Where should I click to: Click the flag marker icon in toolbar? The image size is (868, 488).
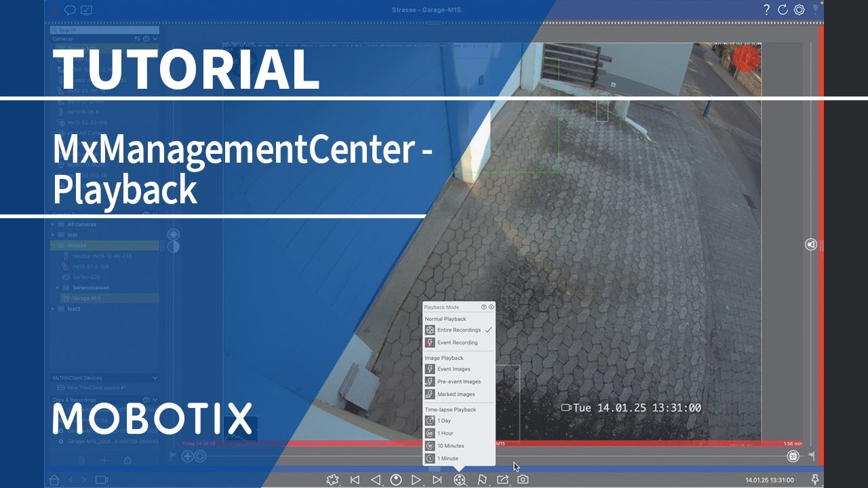click(482, 480)
